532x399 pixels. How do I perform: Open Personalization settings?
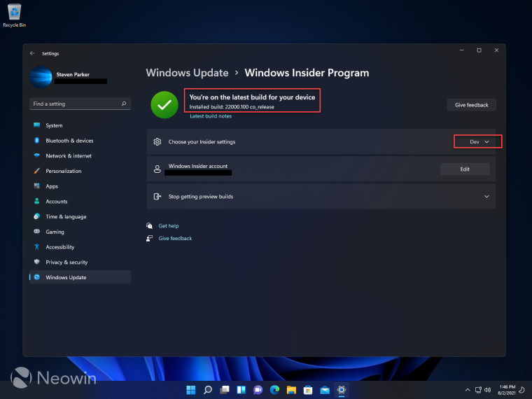click(x=80, y=171)
